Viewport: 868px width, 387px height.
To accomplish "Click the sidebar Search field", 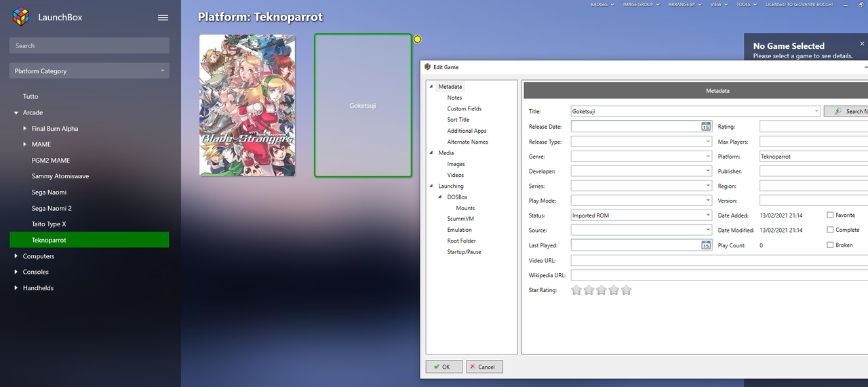I will tap(90, 45).
